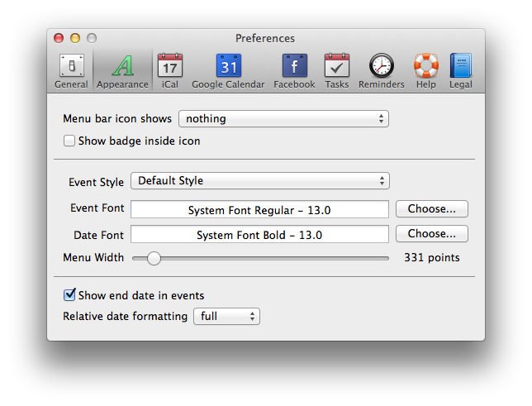Open the Facebook preferences icon
This screenshot has width=532, height=406.
[294, 66]
